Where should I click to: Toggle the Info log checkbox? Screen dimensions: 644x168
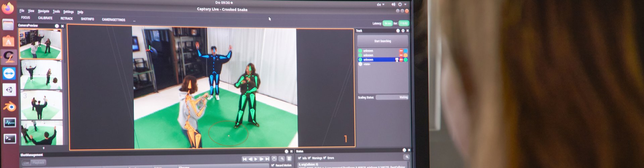(x=300, y=158)
